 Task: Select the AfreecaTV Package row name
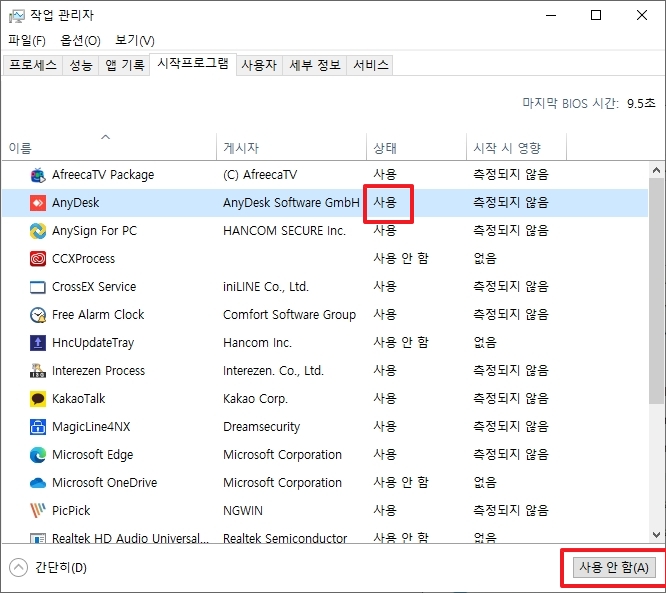pyautogui.click(x=103, y=175)
